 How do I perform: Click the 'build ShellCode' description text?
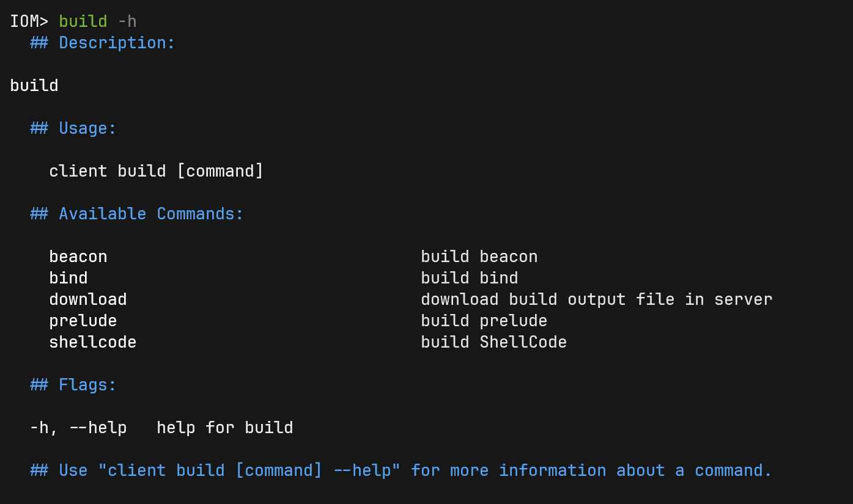[x=494, y=342]
